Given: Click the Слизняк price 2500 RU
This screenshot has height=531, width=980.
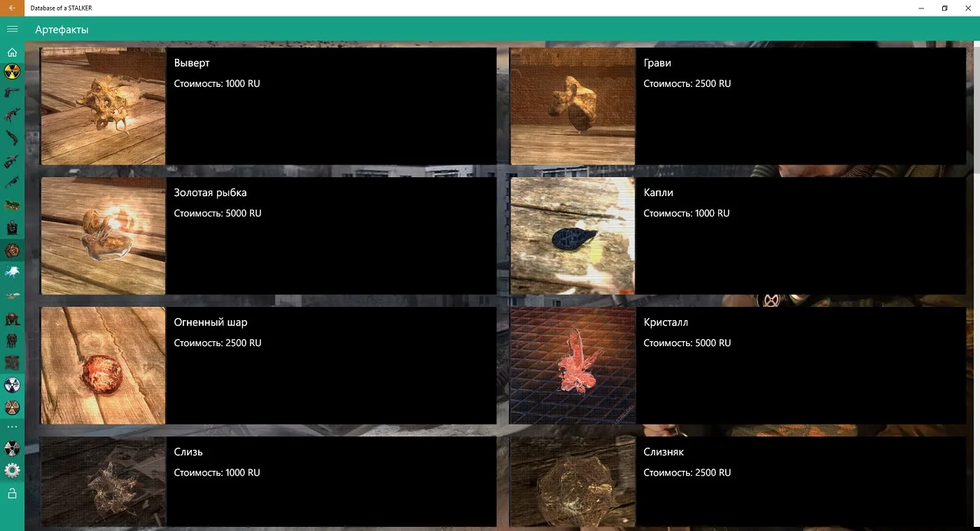Looking at the screenshot, I should [687, 472].
